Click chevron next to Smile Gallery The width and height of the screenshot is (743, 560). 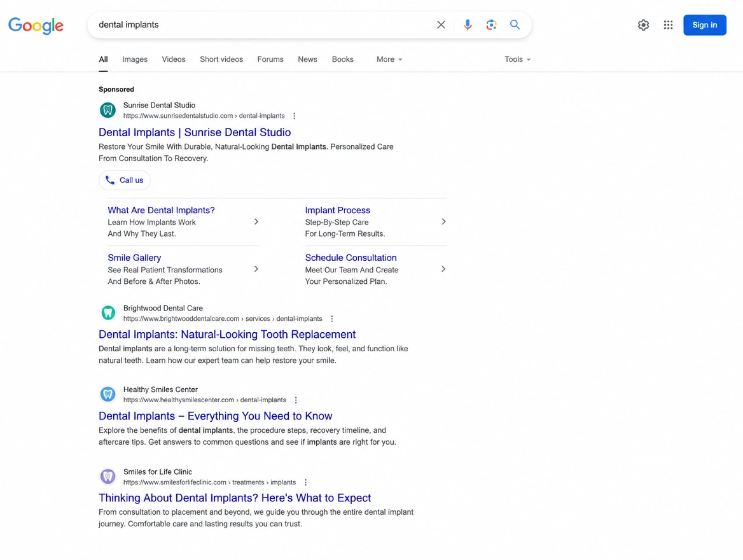click(x=256, y=269)
